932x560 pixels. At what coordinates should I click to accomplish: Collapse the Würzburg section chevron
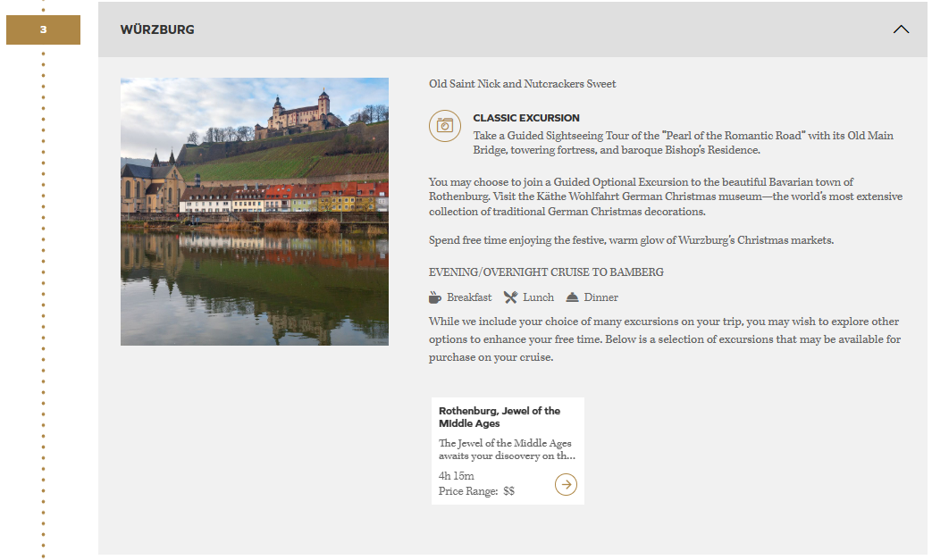tap(901, 29)
